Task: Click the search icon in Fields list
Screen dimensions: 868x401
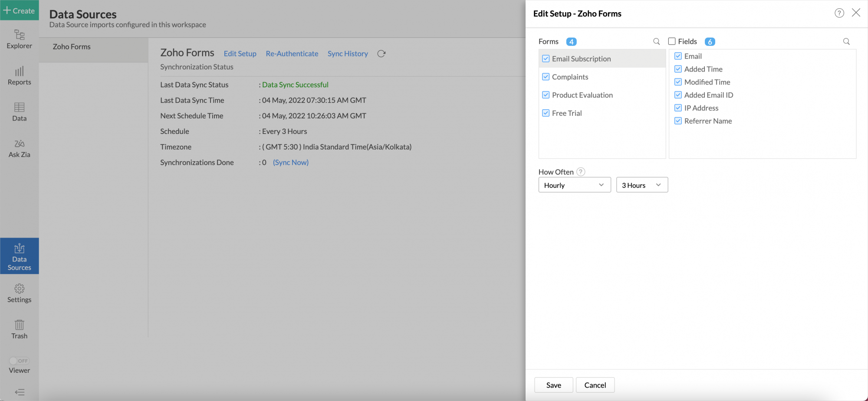Action: [x=846, y=42]
